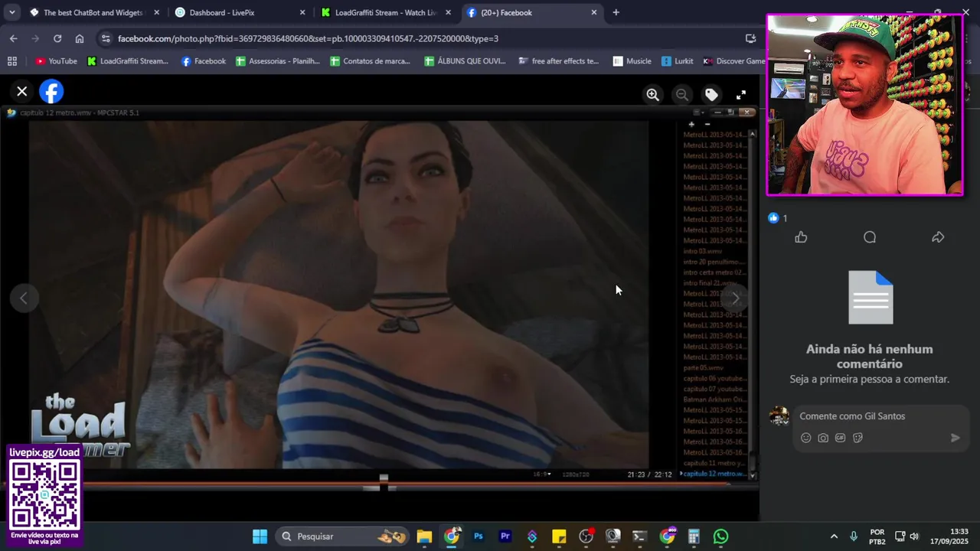Open Contatos de marca... bookmark
This screenshot has height=551, width=980.
click(x=370, y=61)
